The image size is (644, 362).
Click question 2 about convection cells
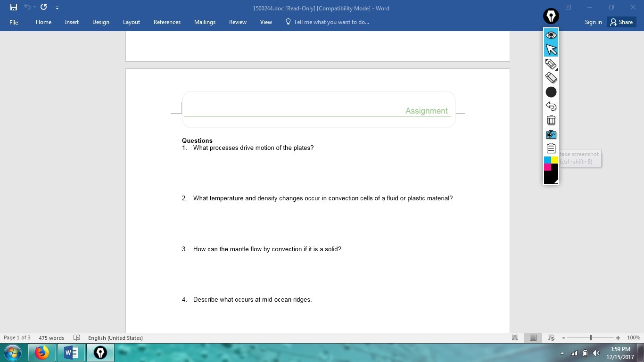[x=317, y=198]
